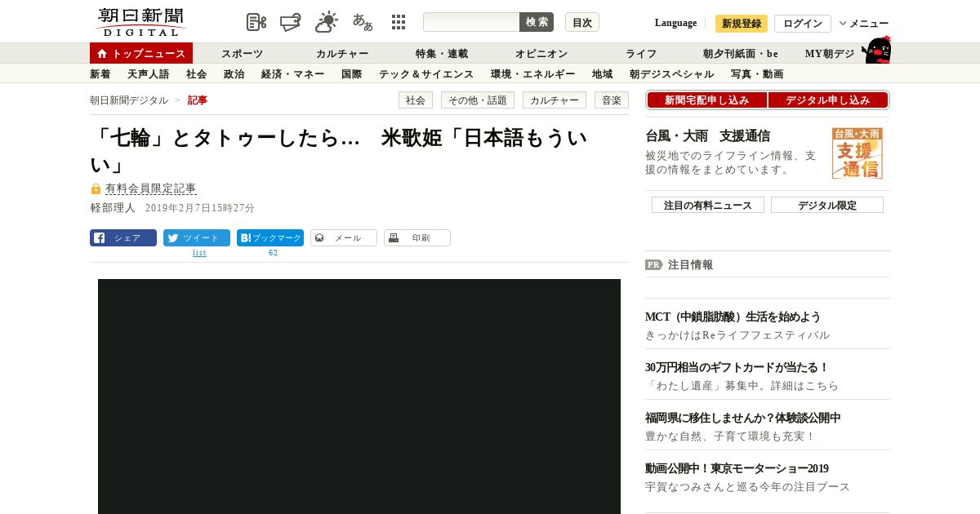Open the カルチャー main navigation tab
Image resolution: width=980 pixels, height=514 pixels.
coord(342,54)
